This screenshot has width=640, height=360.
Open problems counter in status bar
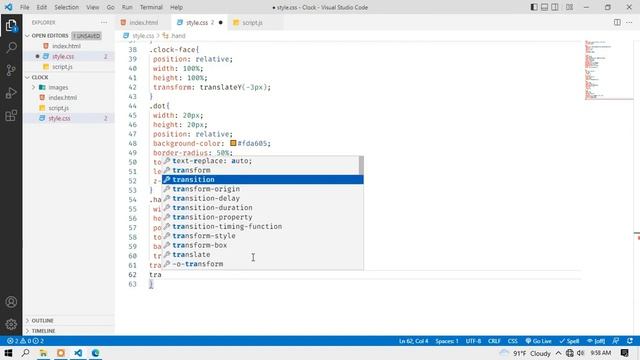coord(25,341)
